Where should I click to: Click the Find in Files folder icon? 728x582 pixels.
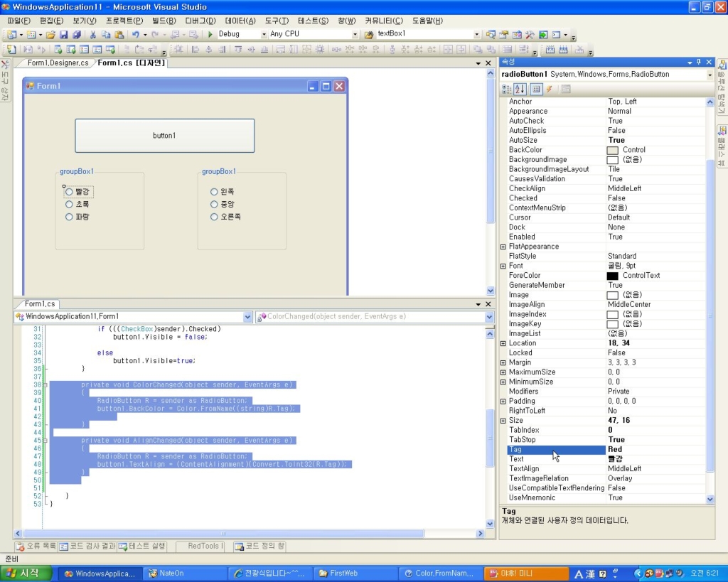tap(369, 34)
